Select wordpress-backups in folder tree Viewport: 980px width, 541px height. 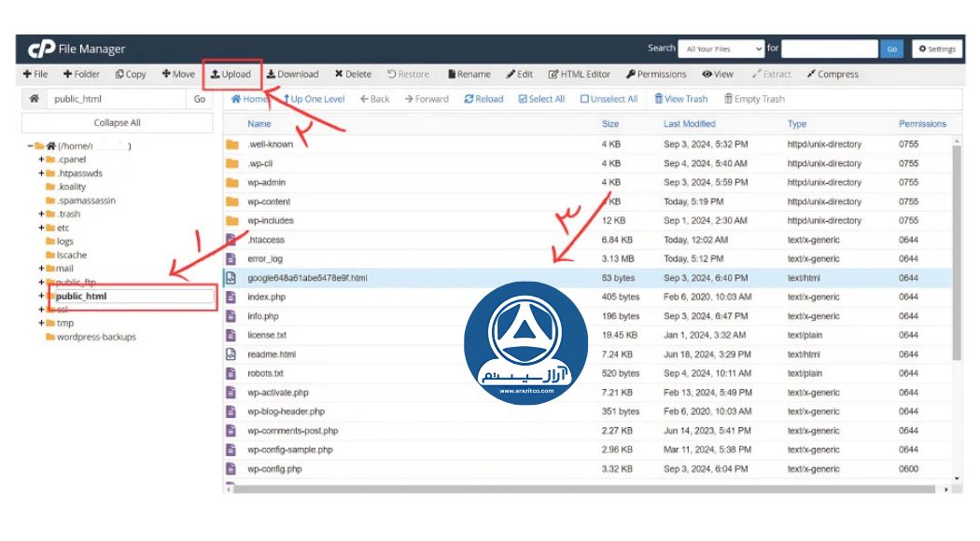point(96,337)
